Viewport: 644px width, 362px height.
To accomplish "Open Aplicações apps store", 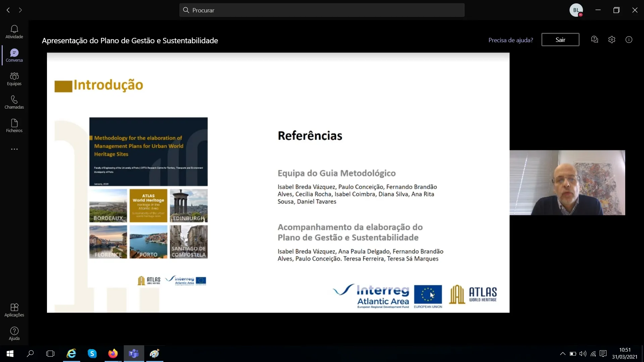I will 14,310.
